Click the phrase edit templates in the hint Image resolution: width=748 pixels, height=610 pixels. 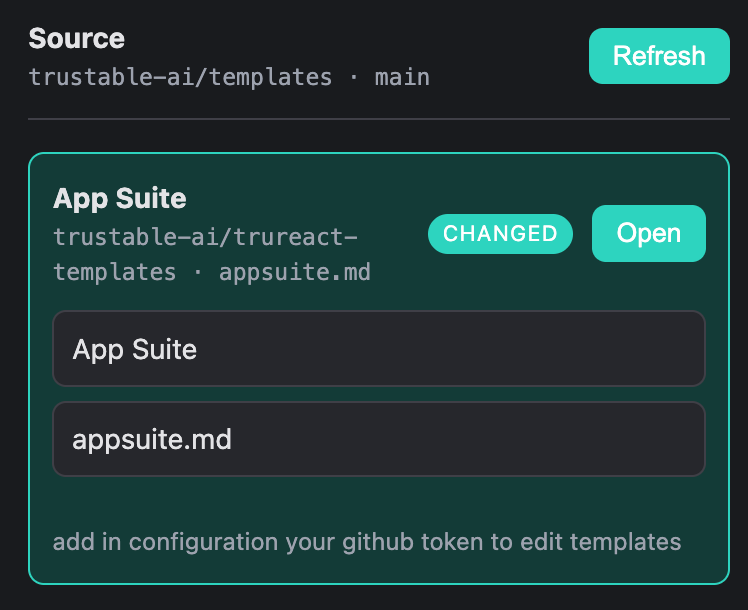coord(601,542)
